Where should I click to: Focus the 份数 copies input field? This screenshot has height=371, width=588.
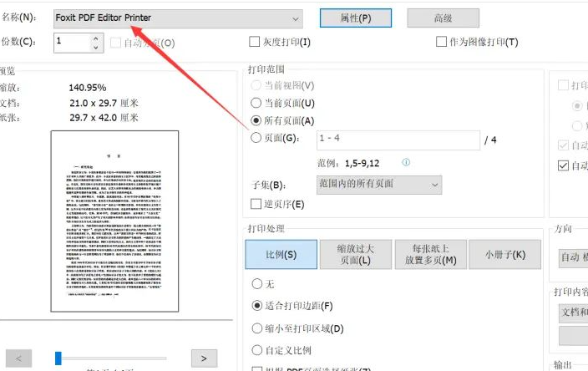73,42
